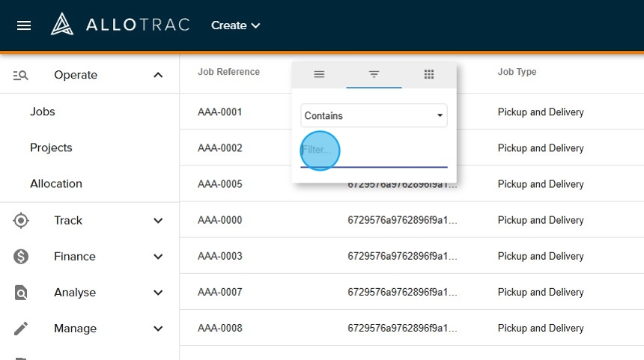This screenshot has width=644, height=360.
Task: Expand the Track section
Action: pos(158,220)
